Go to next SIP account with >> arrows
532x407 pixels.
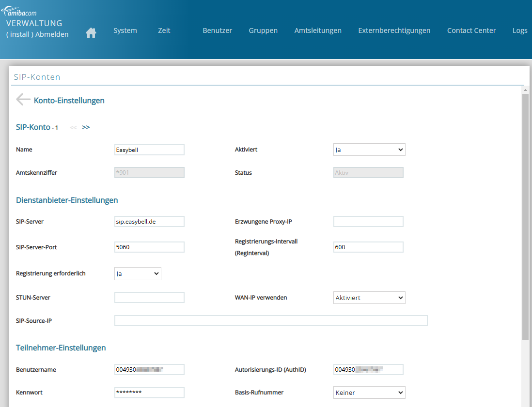[x=86, y=127]
